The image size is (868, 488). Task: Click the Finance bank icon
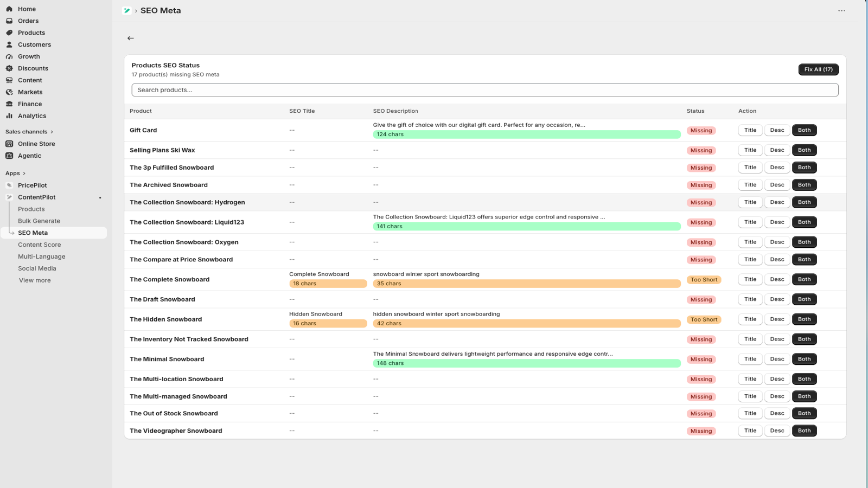(9, 104)
